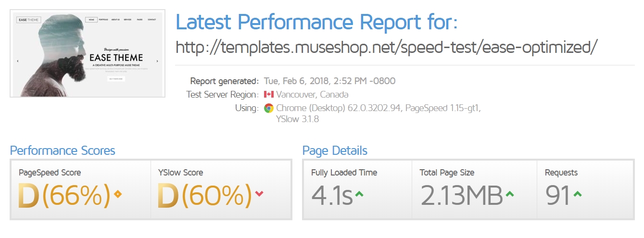
Task: Click the Total Page Size 2.13MB box
Action: (475, 190)
